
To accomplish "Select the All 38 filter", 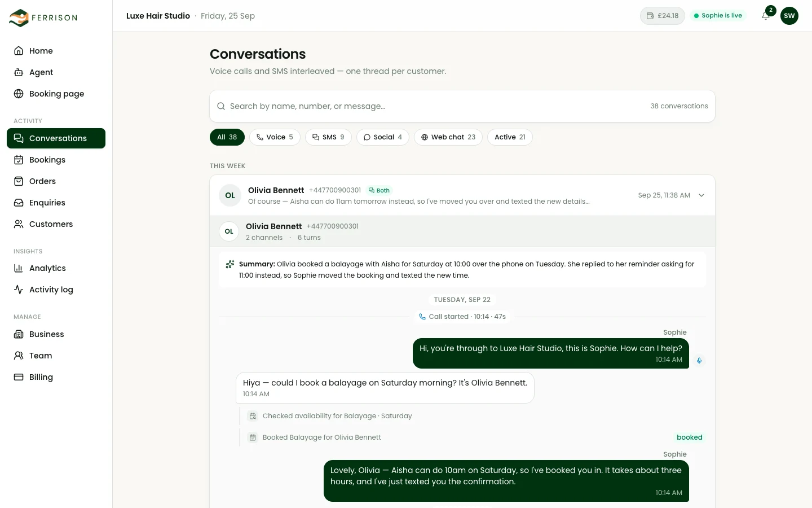I will (x=227, y=137).
